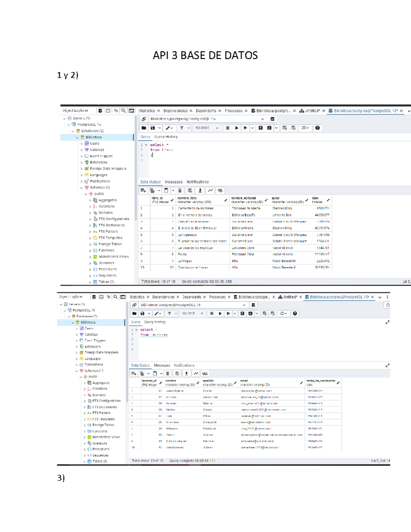411x532 pixels.
Task: Close Untitled* tab in top screenshot
Action: pos(323,111)
